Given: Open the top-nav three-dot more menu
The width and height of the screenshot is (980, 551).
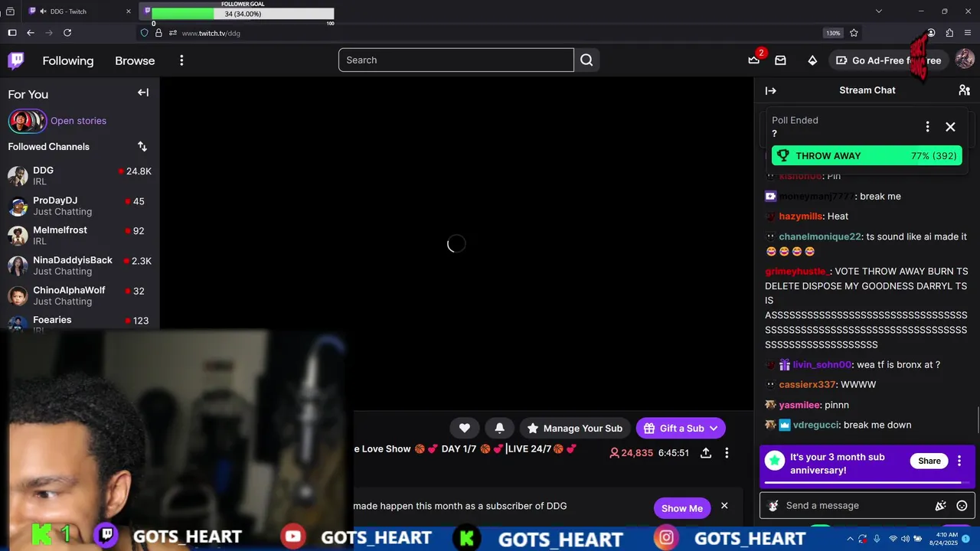Looking at the screenshot, I should pos(181,60).
